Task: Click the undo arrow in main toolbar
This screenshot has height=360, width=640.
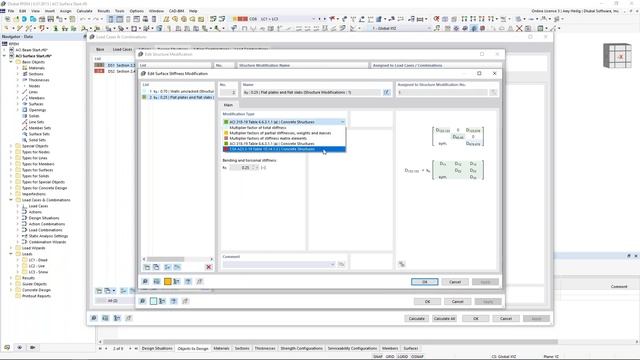Action: pos(83,19)
